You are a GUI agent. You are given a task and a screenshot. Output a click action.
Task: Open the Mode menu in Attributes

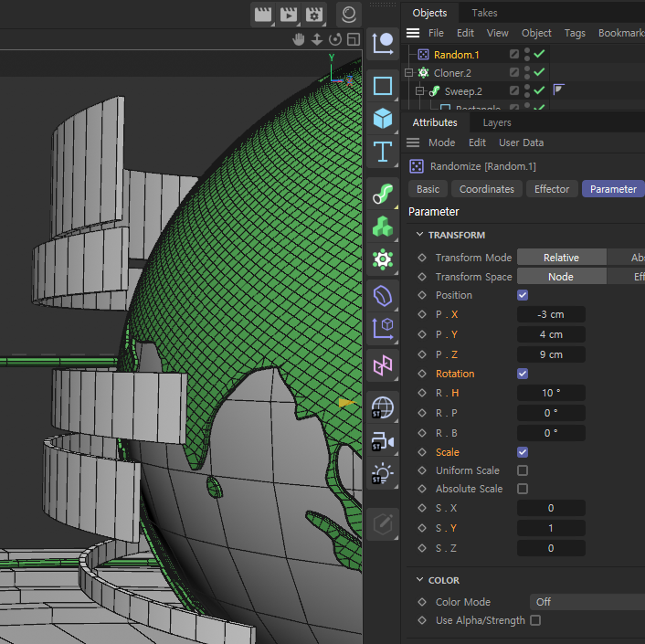[442, 143]
